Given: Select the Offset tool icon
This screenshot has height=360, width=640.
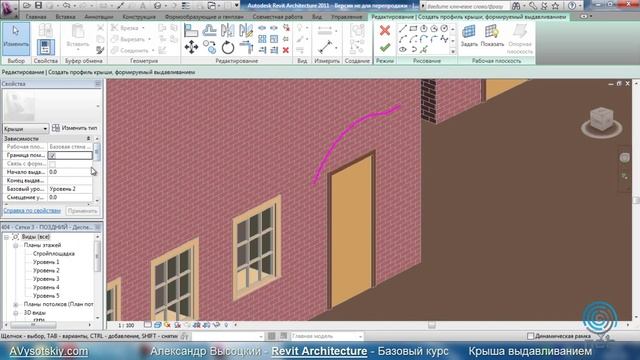Looking at the screenshot, I should (209, 30).
